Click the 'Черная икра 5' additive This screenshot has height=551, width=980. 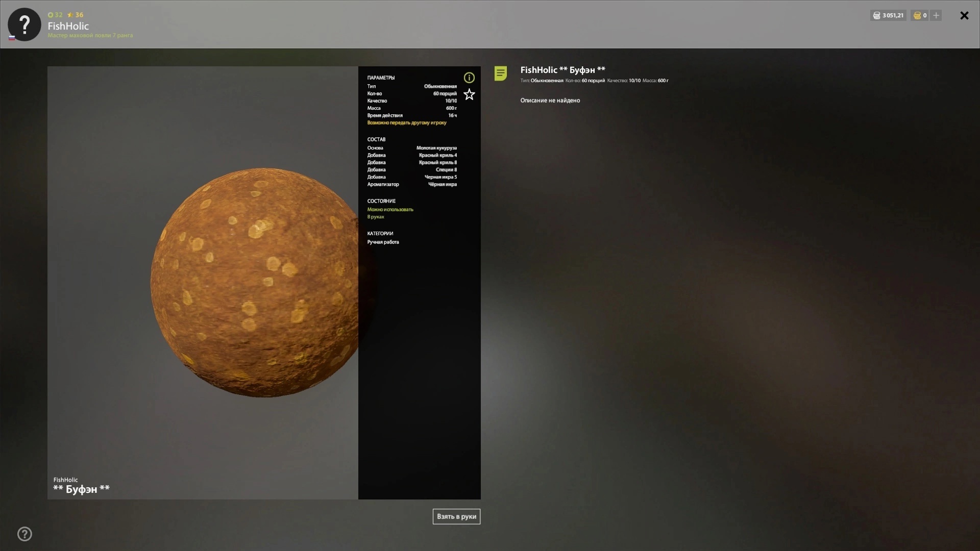(440, 177)
